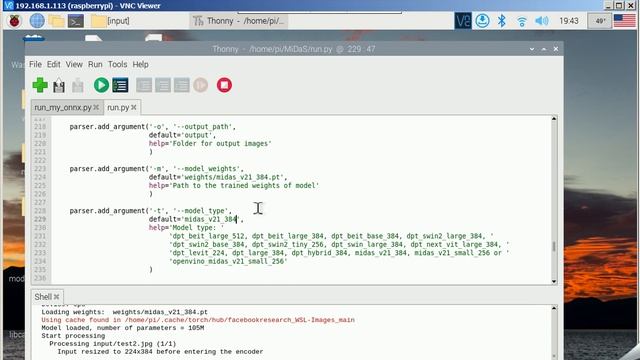Click editor scrollbar down arrow
The image size is (640, 360).
554,281
